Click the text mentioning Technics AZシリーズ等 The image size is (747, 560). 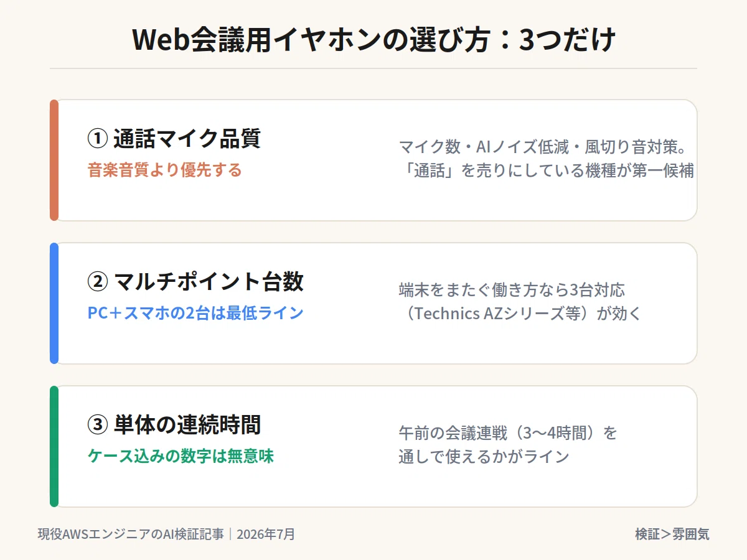click(x=520, y=314)
